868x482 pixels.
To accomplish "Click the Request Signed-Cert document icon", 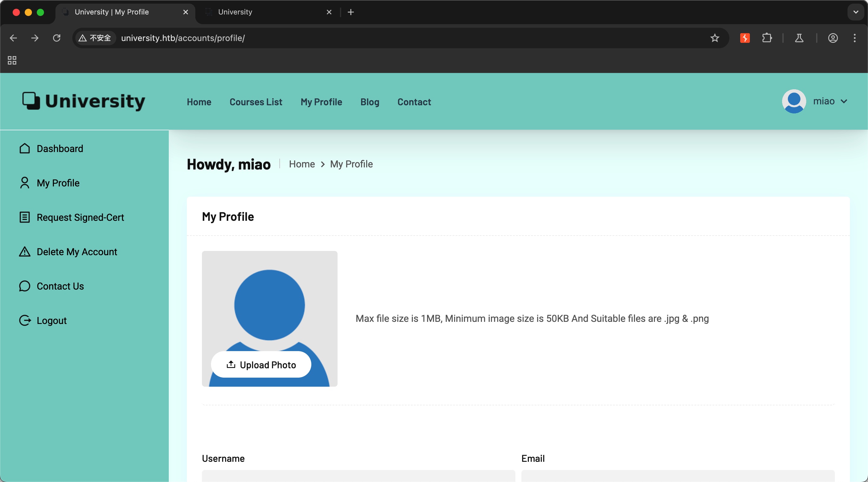I will click(25, 217).
